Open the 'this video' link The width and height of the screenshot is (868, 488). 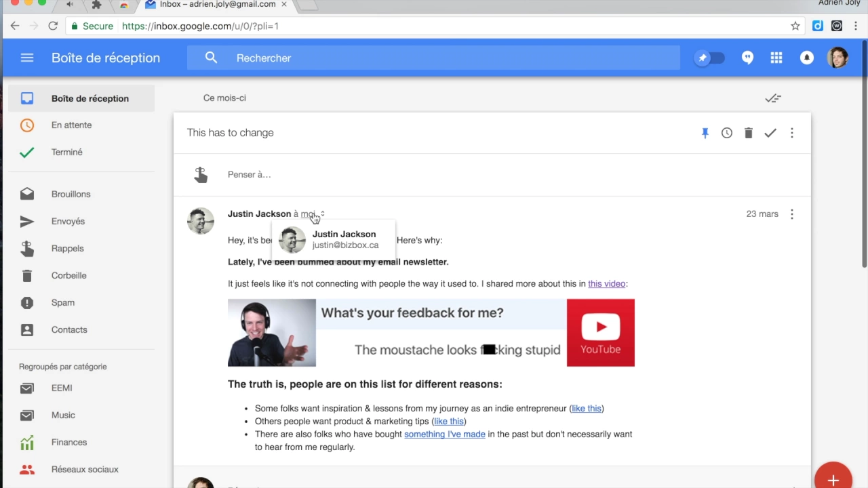606,284
